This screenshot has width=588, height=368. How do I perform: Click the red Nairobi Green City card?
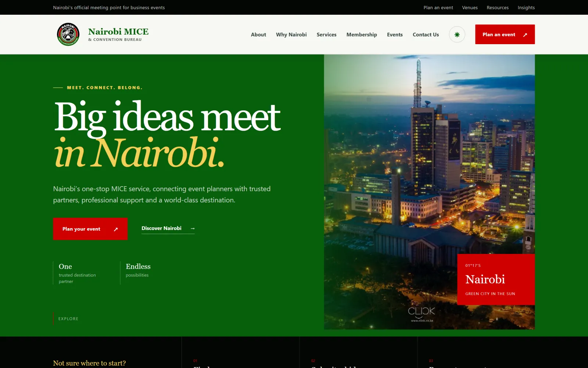click(x=496, y=279)
